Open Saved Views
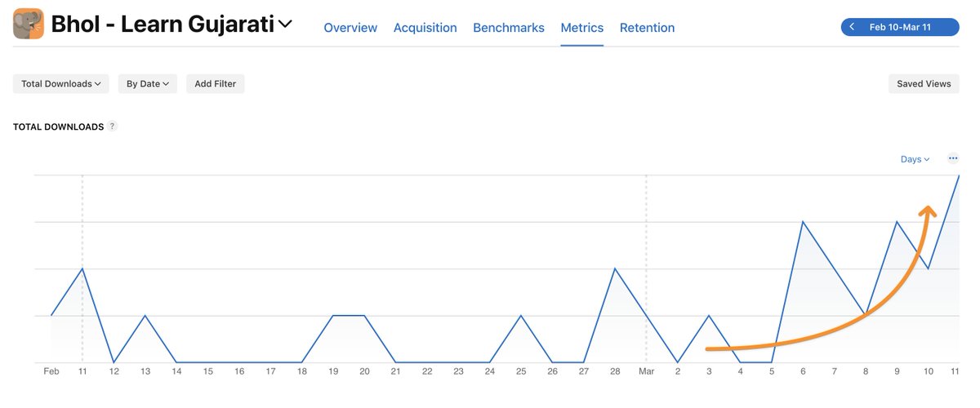The width and height of the screenshot is (980, 408). click(x=924, y=83)
